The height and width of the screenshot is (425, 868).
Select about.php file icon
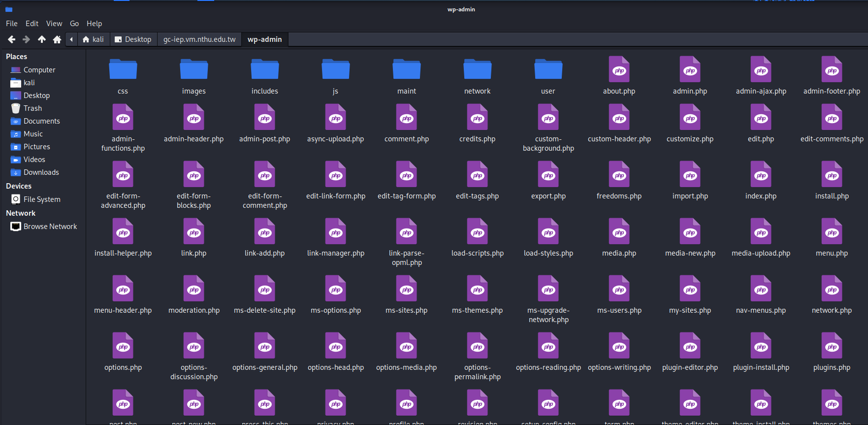619,69
